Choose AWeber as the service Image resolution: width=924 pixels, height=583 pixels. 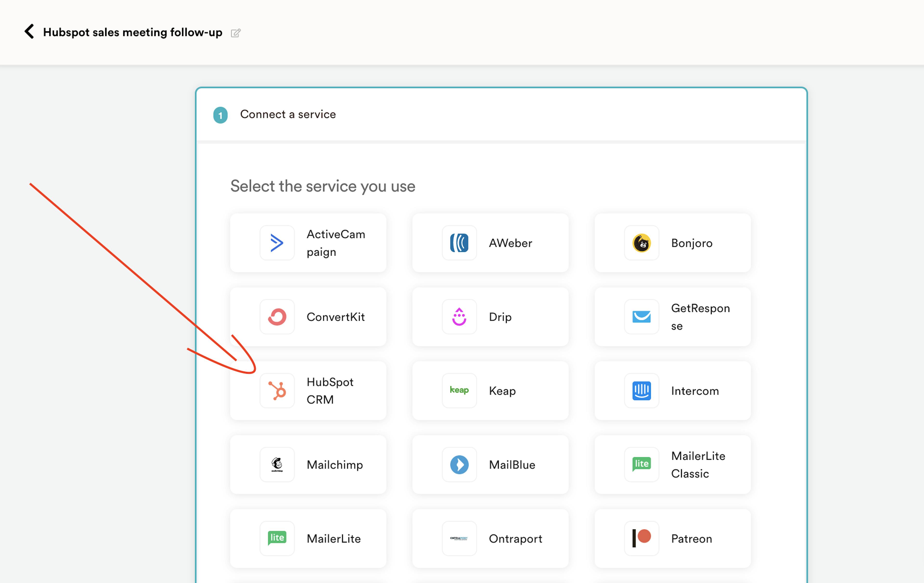click(x=510, y=243)
